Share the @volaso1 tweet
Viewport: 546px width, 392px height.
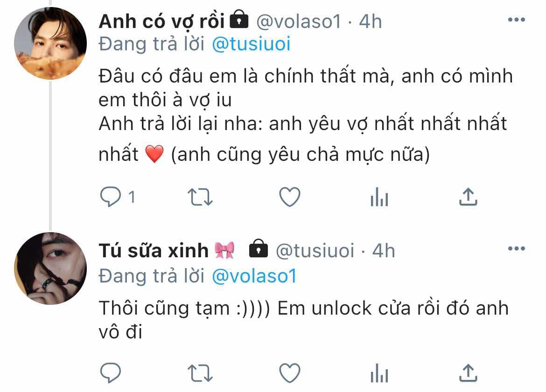(468, 197)
